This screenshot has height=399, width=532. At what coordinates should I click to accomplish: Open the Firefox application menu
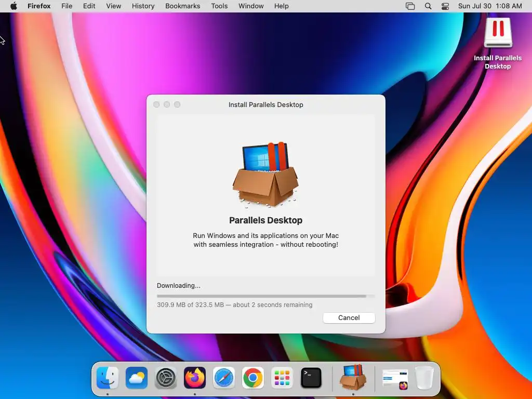pos(39,6)
